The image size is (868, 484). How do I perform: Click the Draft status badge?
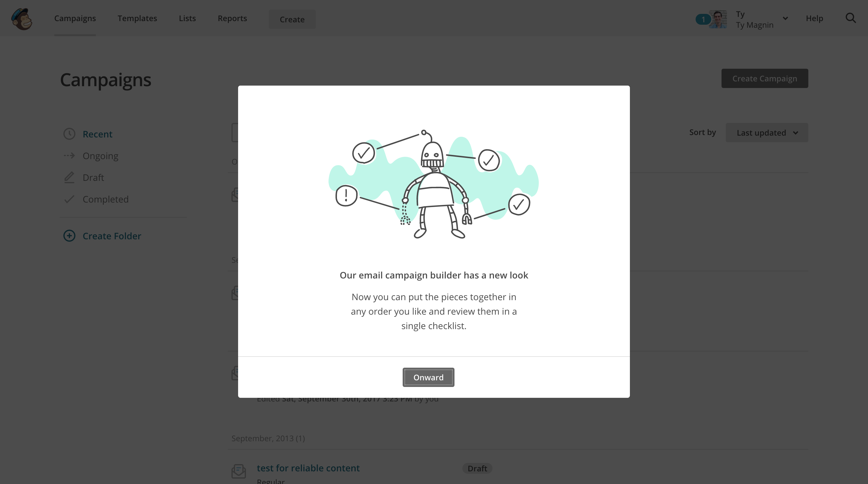(477, 468)
